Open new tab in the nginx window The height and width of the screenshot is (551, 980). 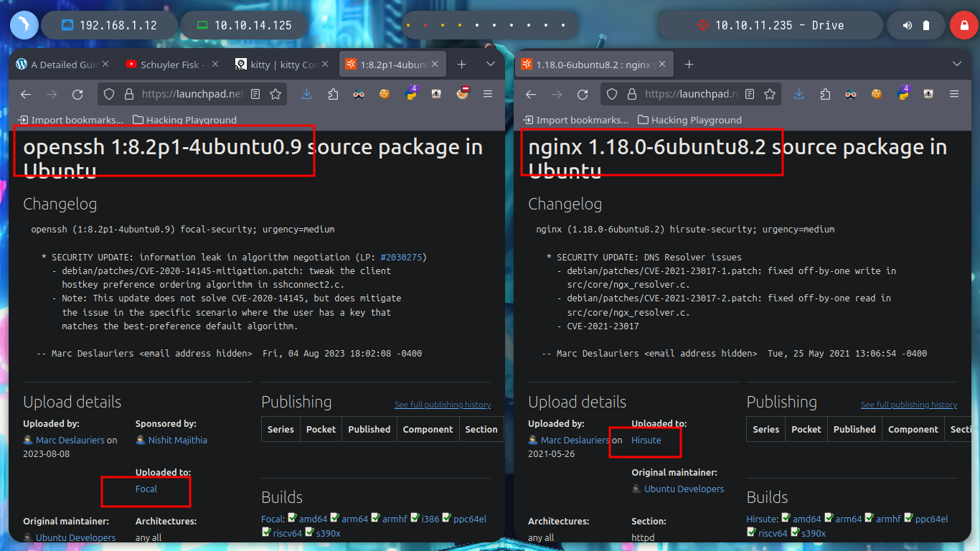tap(689, 64)
